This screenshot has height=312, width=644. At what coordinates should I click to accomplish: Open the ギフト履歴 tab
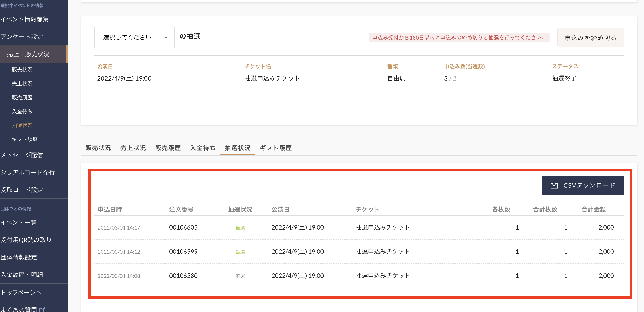[276, 148]
